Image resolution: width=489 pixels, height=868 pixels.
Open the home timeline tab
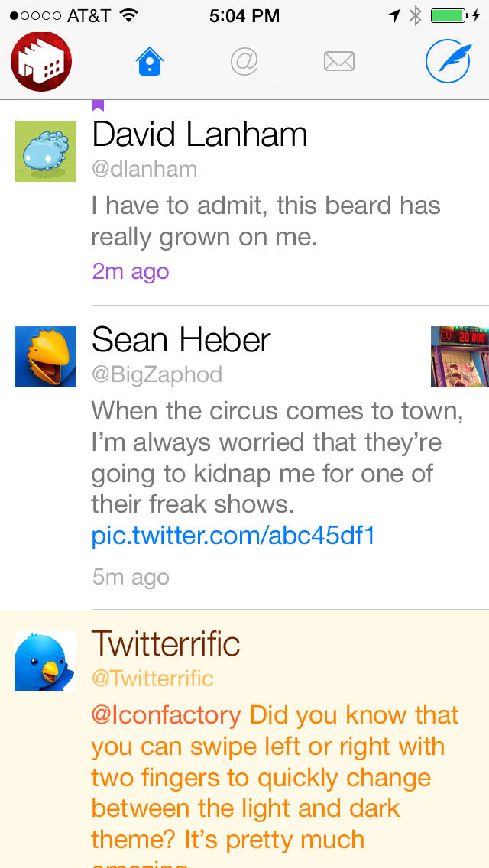pyautogui.click(x=150, y=62)
